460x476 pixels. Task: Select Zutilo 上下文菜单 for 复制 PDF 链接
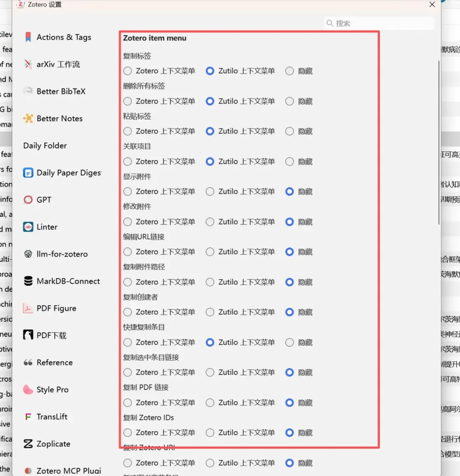point(210,402)
